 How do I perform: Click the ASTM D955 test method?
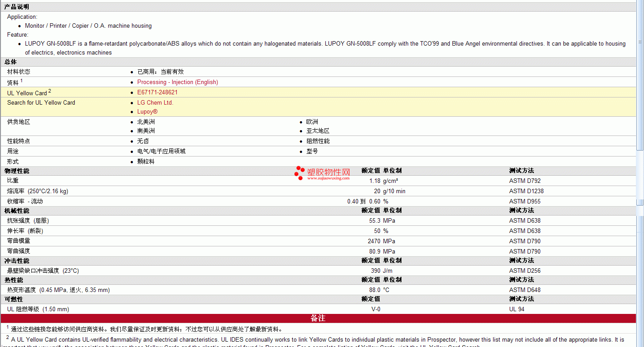click(525, 201)
